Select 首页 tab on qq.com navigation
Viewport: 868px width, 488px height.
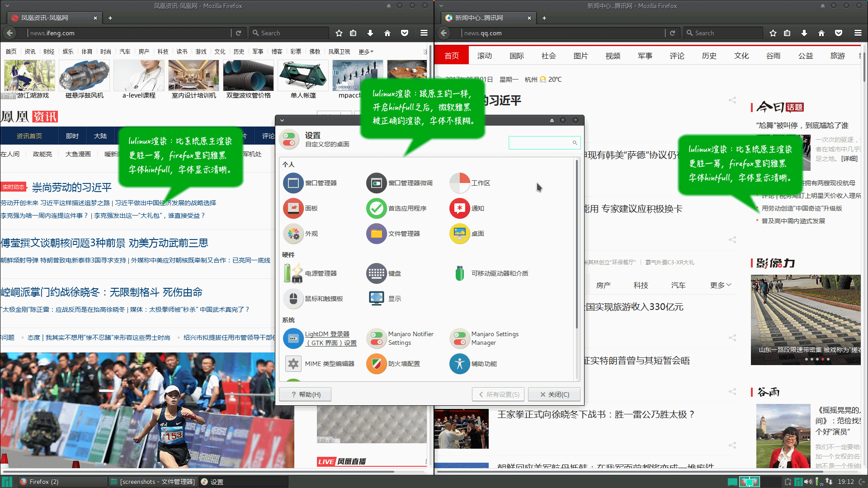[452, 56]
